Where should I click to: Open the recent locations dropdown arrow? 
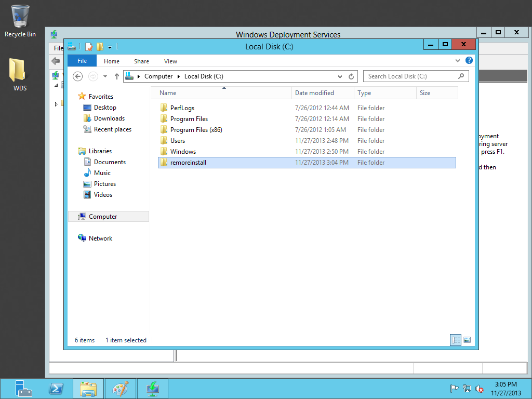click(105, 76)
